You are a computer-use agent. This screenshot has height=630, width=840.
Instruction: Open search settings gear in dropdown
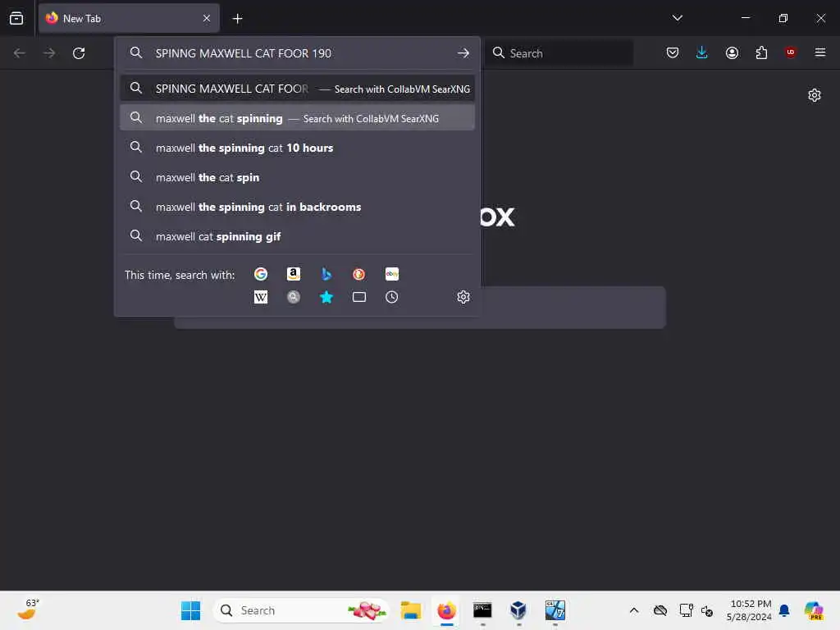click(x=463, y=297)
